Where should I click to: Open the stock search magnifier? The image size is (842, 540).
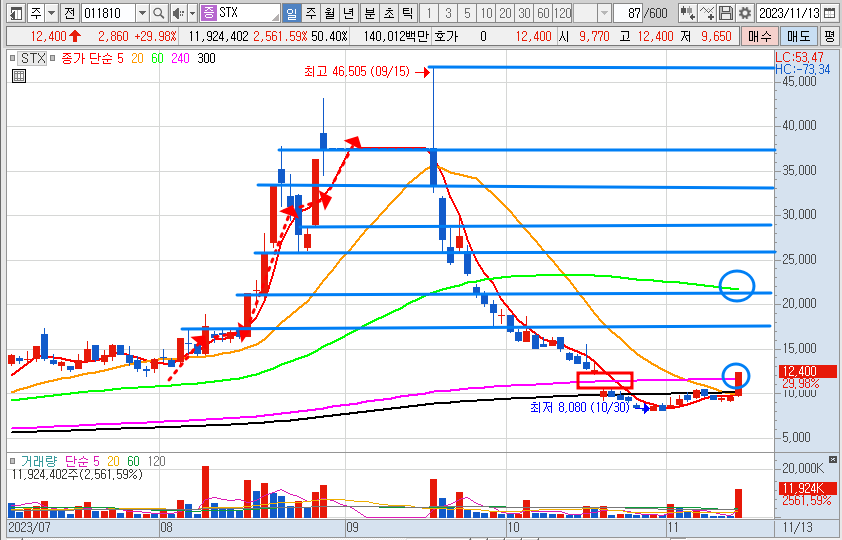158,13
